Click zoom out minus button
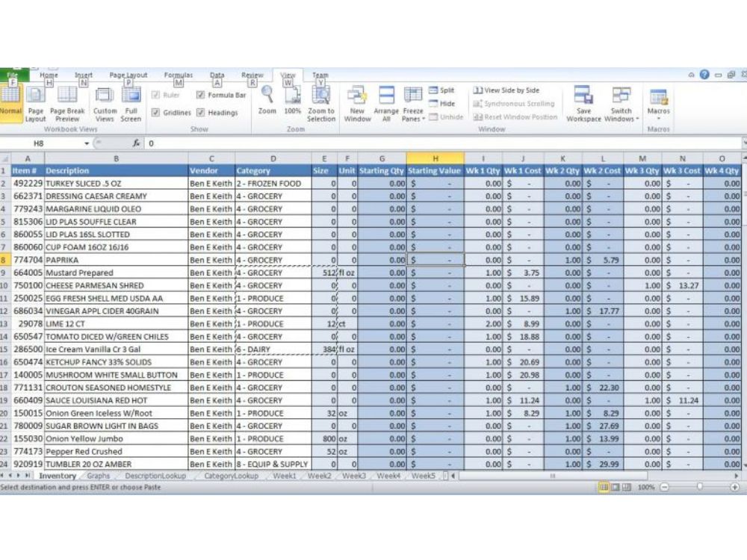The height and width of the screenshot is (560, 747). tap(665, 487)
